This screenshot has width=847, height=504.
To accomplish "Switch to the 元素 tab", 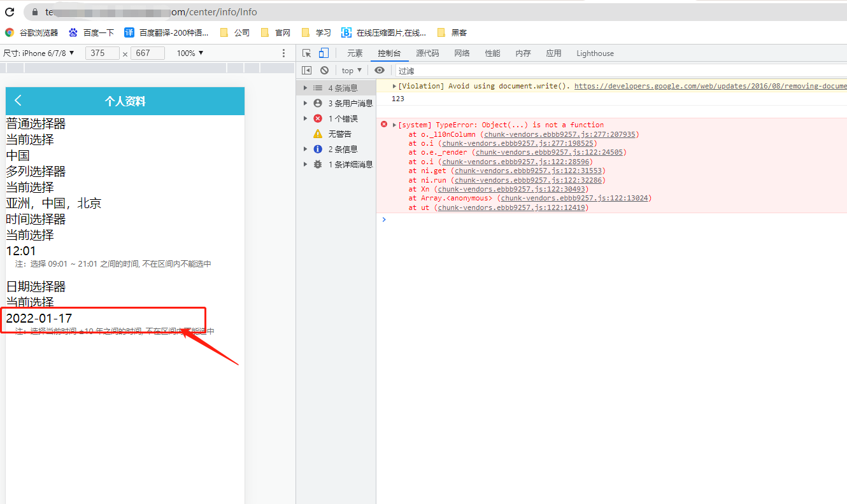I will [355, 53].
